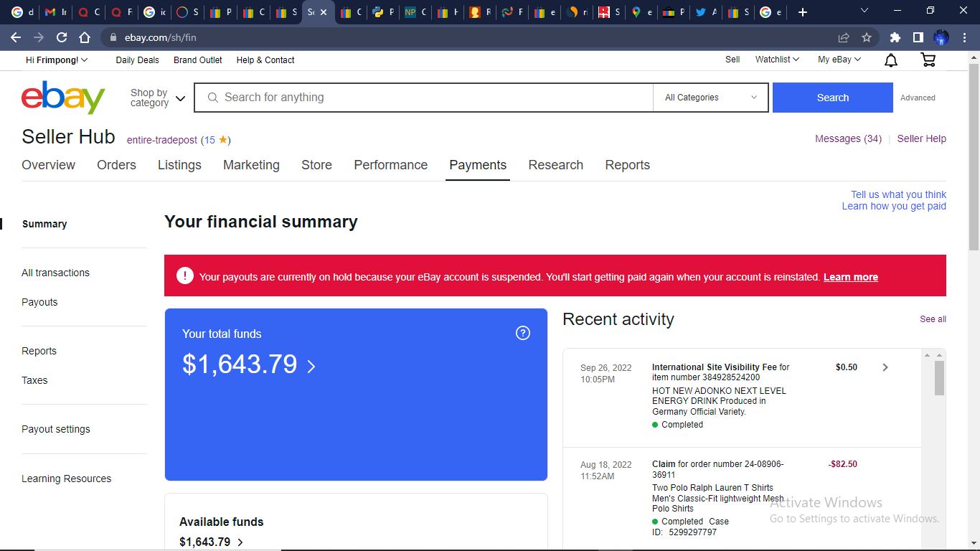The height and width of the screenshot is (551, 980).
Task: Open Brand Outlet link
Action: coord(198,60)
